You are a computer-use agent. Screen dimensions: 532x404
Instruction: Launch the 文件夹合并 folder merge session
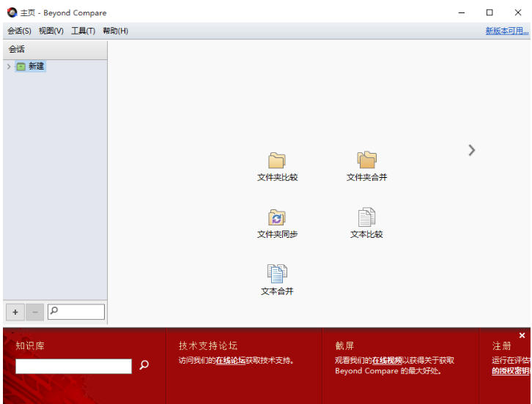pos(366,160)
